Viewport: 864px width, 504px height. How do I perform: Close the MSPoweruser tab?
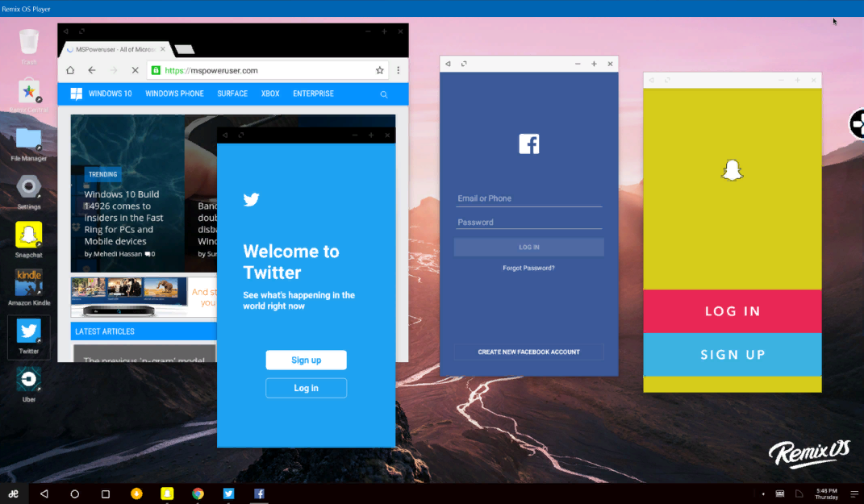[x=162, y=49]
